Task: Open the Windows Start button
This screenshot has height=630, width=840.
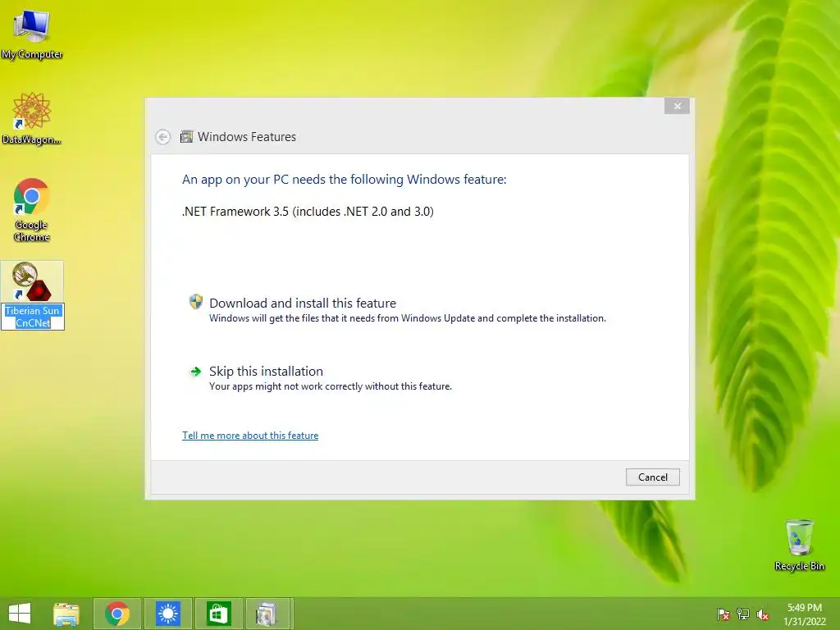Action: coord(20,614)
